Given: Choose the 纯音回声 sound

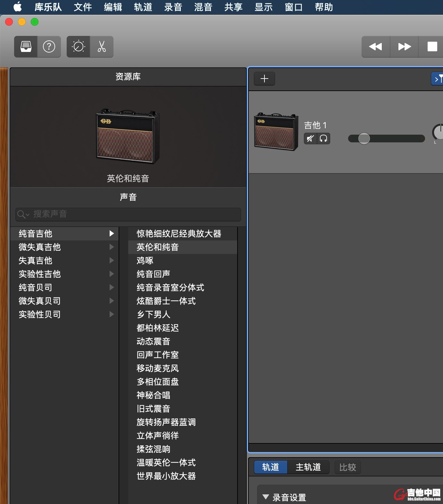Looking at the screenshot, I should tap(183, 274).
